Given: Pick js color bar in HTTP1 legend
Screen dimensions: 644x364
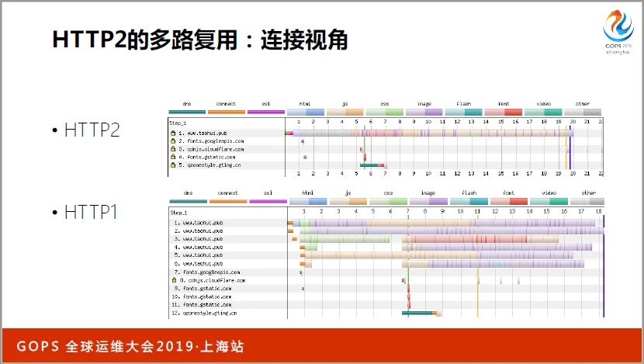Looking at the screenshot, I should point(348,201).
